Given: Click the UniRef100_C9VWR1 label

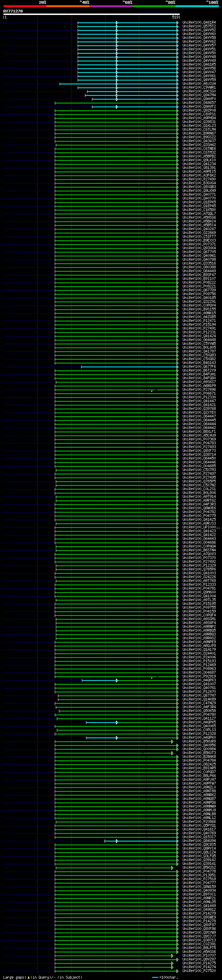Looking at the screenshot, I should point(199,88).
